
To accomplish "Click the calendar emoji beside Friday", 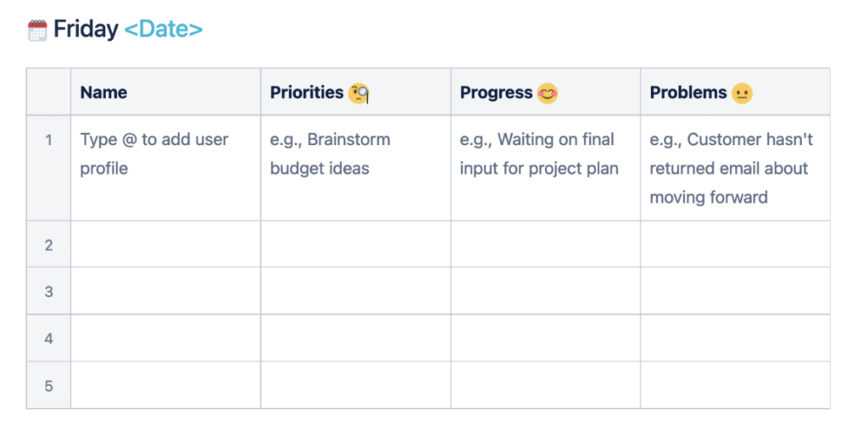I will [x=37, y=30].
